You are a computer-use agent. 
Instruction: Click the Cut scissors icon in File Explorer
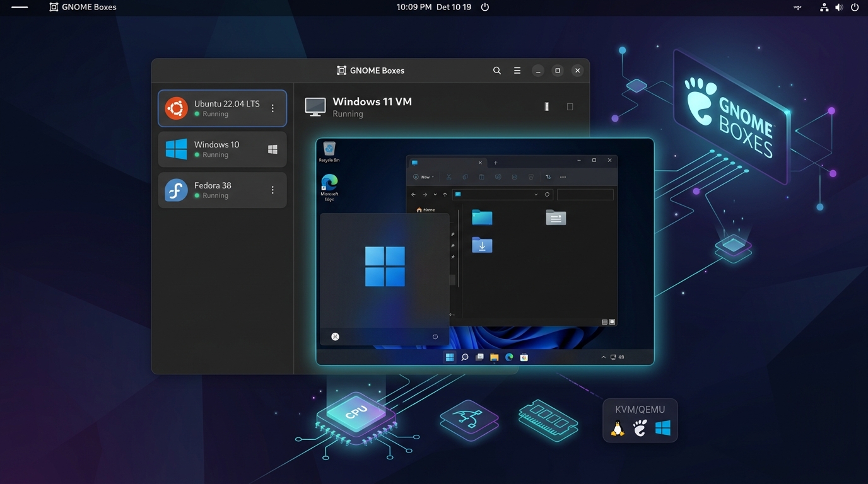449,177
